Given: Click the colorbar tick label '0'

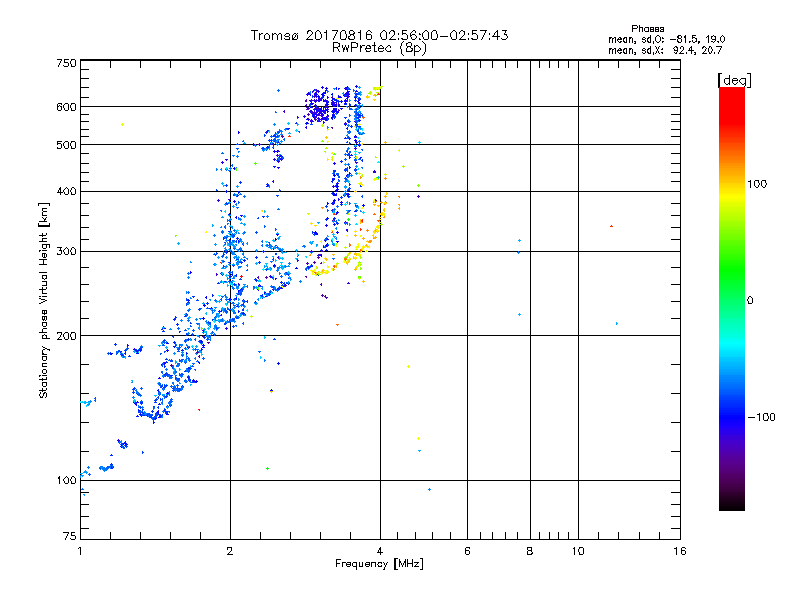Looking at the screenshot, I should click(750, 301).
